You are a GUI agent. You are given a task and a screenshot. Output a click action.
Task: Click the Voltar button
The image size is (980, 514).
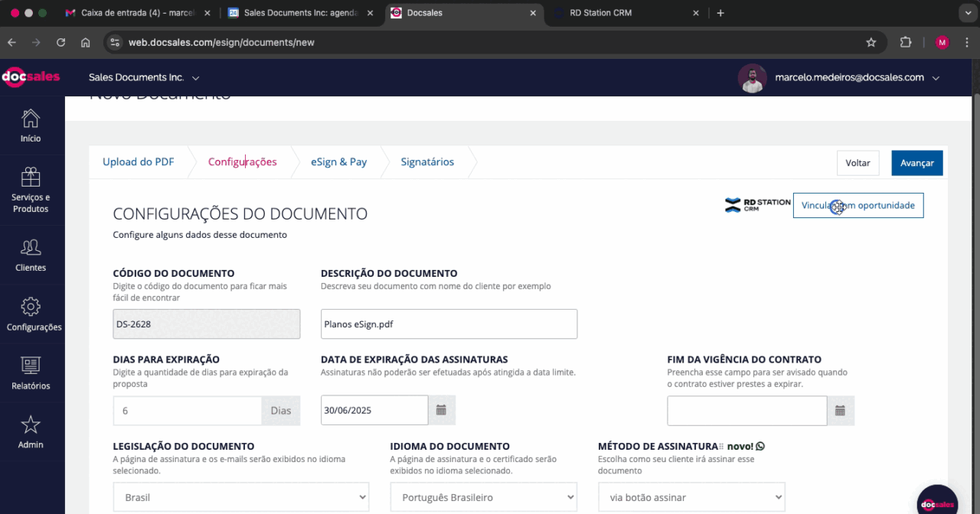pyautogui.click(x=858, y=163)
